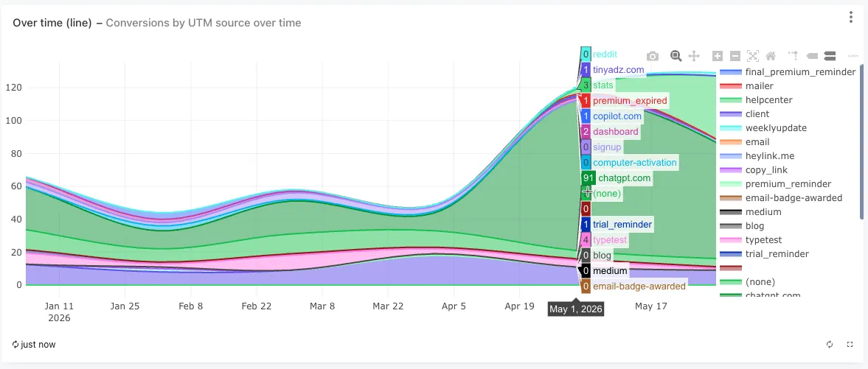Viewport: 868px width, 369px height.
Task: Click the 'Jan 11 2026' x-axis label
Action: pos(59,312)
